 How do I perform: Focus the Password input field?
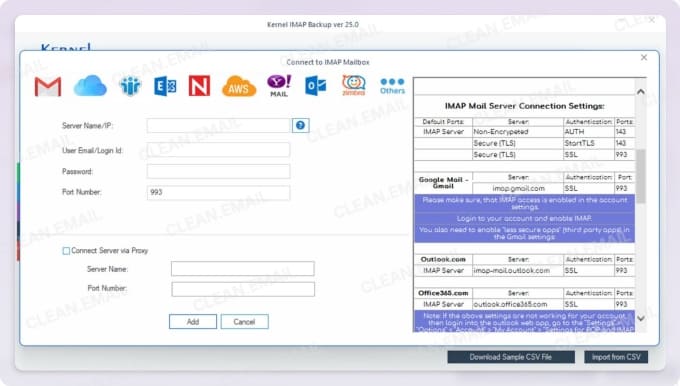tap(218, 171)
